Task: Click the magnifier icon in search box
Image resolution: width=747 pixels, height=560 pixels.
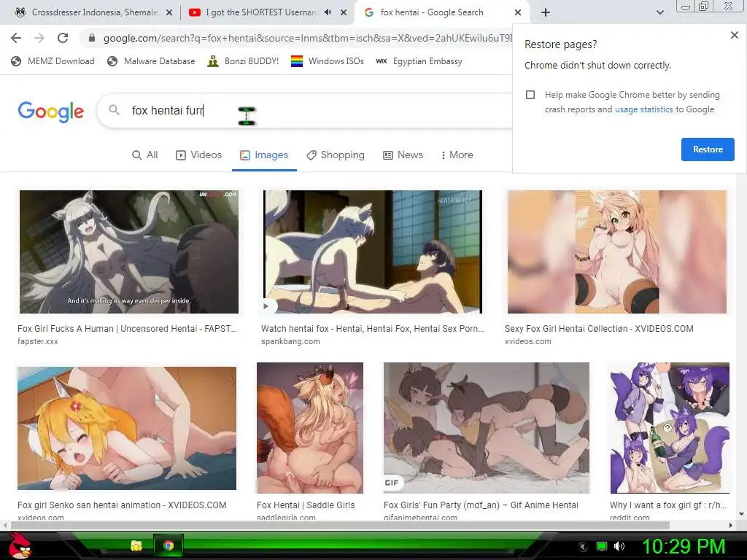Action: coord(114,110)
